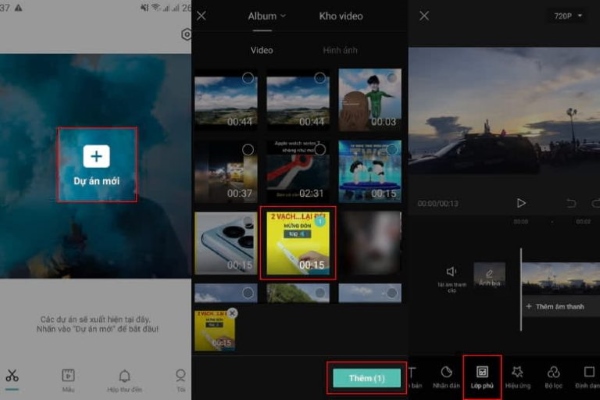Open the 720P resolution dropdown
This screenshot has width=600, height=400.
click(568, 16)
